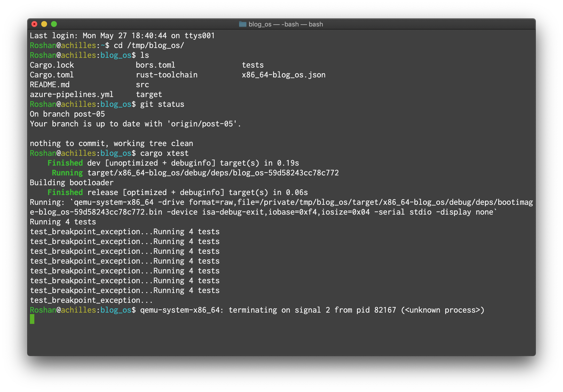Click x86_64-blog_os.json filename
Image resolution: width=563 pixels, height=392 pixels.
tap(283, 75)
